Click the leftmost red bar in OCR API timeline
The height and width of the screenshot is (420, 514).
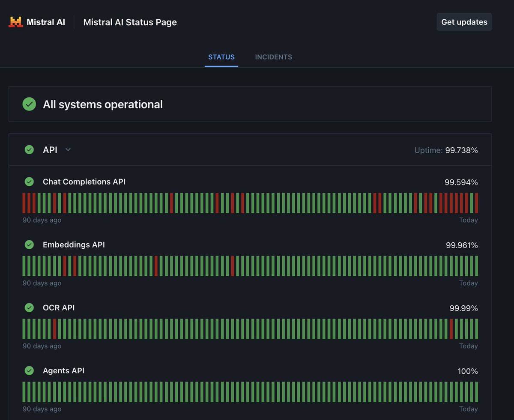pos(54,329)
